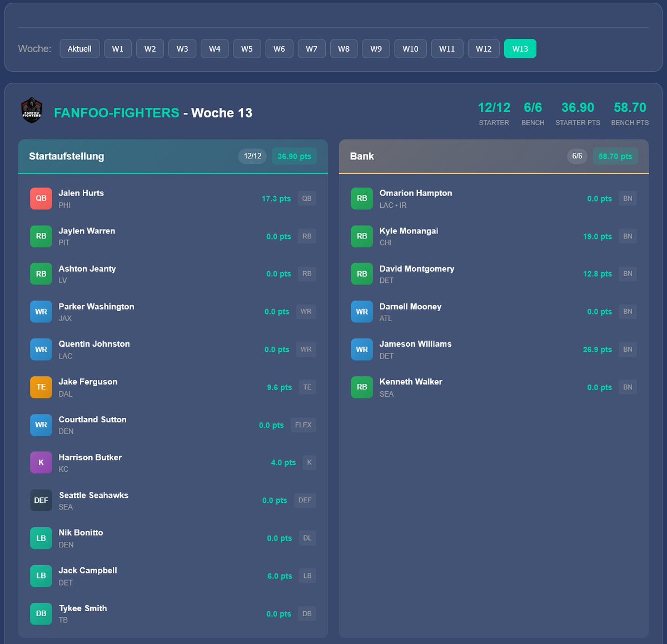Click the BN tag for Jameson Williams

[x=628, y=350]
